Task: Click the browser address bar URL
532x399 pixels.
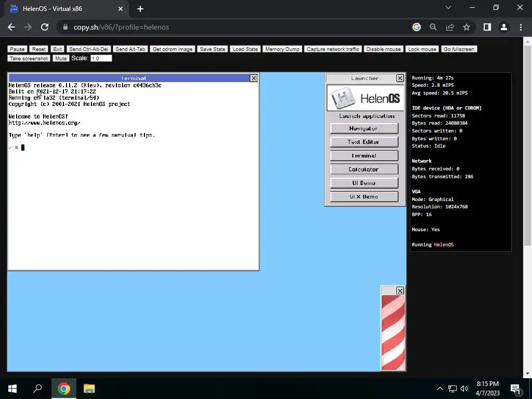Action: [x=121, y=27]
